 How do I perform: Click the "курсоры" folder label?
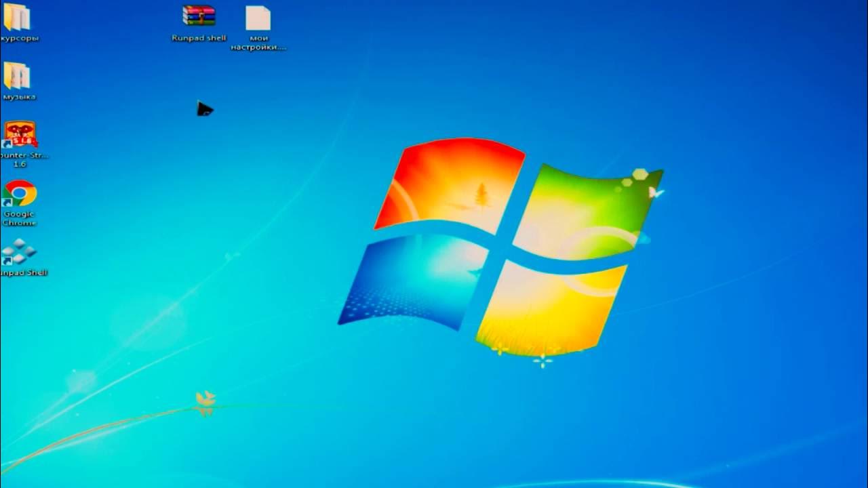[20, 39]
